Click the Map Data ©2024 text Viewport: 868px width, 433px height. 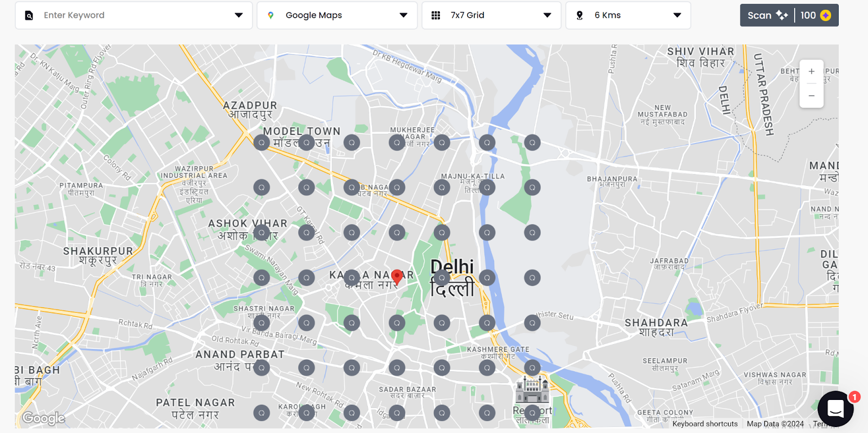(775, 424)
